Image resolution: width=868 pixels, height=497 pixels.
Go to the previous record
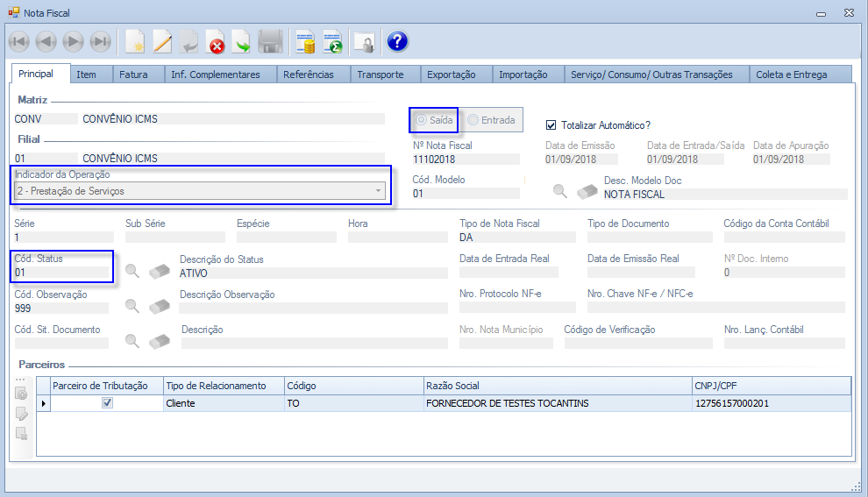46,41
